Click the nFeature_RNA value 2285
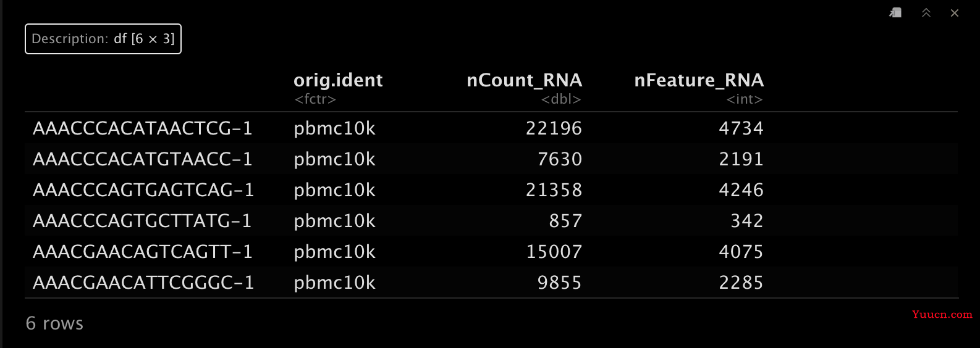 [x=741, y=283]
